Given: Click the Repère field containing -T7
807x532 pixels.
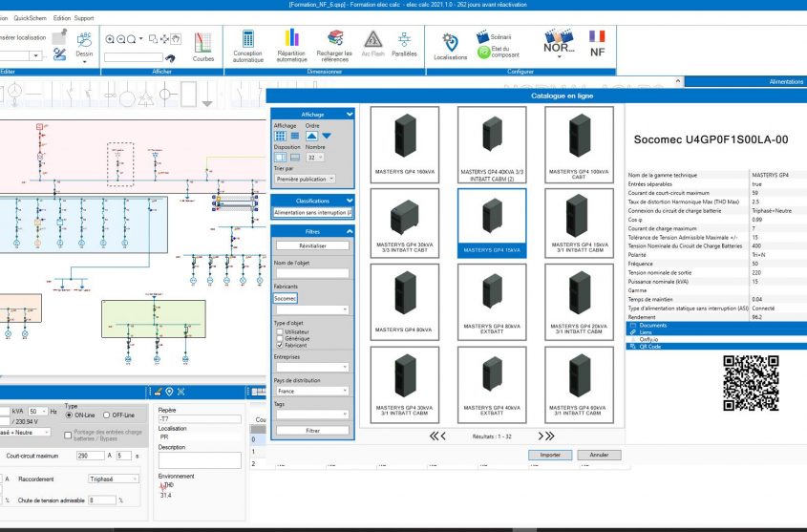Looking at the screenshot, I should click(200, 419).
